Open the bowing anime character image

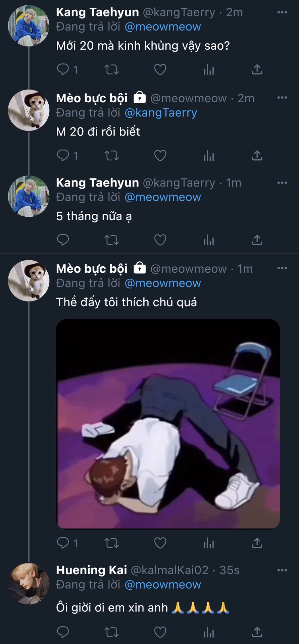[x=168, y=424]
